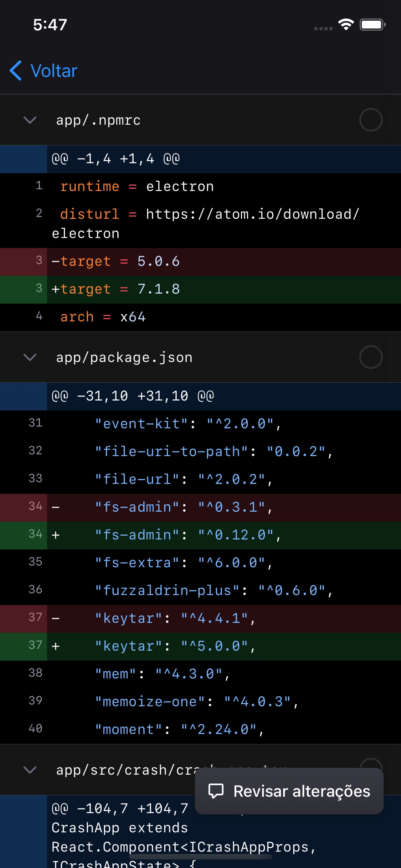Mark app/.npmrc as viewed
The image size is (401, 868).
coord(371,120)
